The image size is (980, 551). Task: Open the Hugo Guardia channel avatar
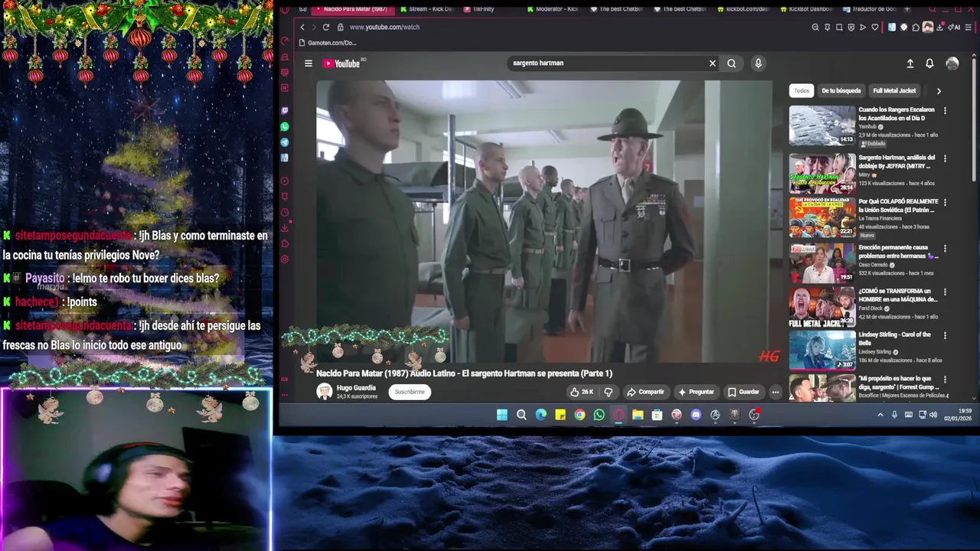325,392
